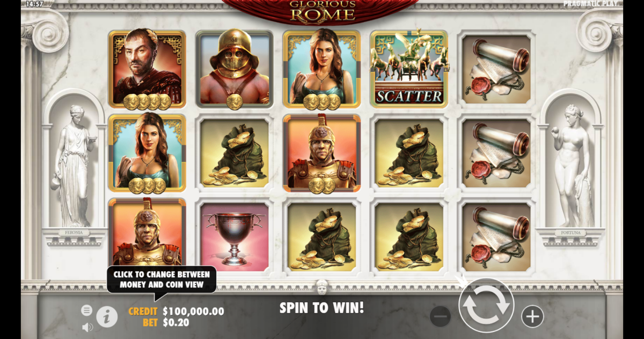Click the money and coin view tooltip
This screenshot has height=339, width=644.
coord(162,280)
